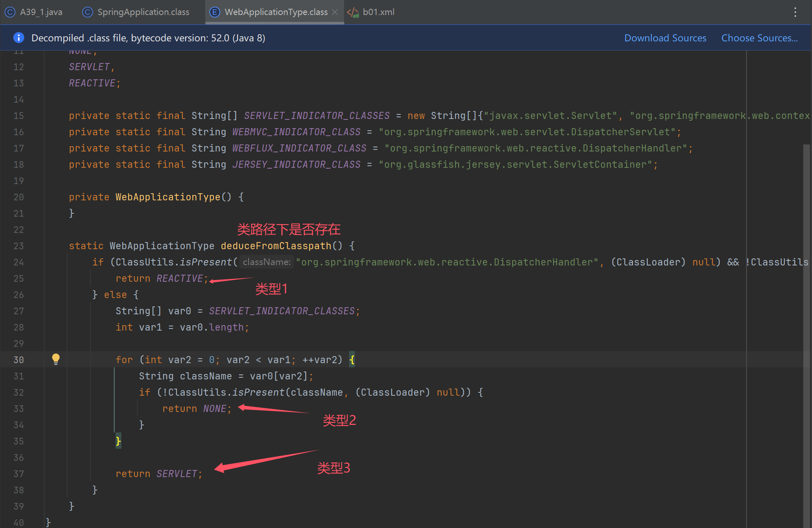Click the SERVLET enum constant on line 12
Viewport: 812px width, 528px height.
[89, 67]
